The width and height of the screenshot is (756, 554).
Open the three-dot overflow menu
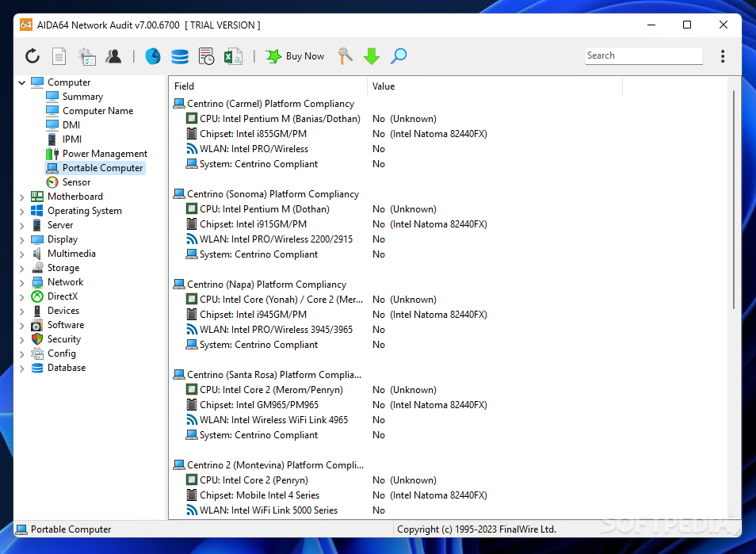722,56
